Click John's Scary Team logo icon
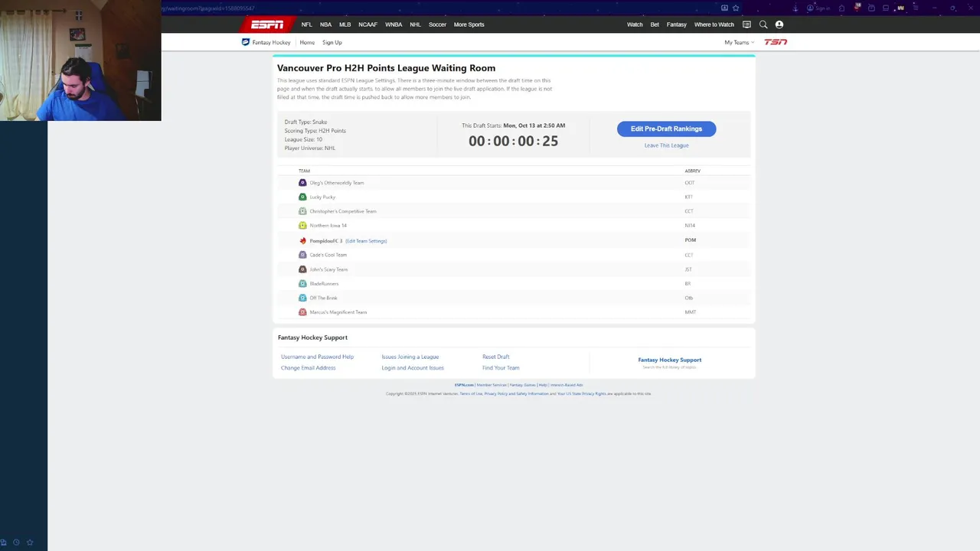980x551 pixels. point(302,269)
